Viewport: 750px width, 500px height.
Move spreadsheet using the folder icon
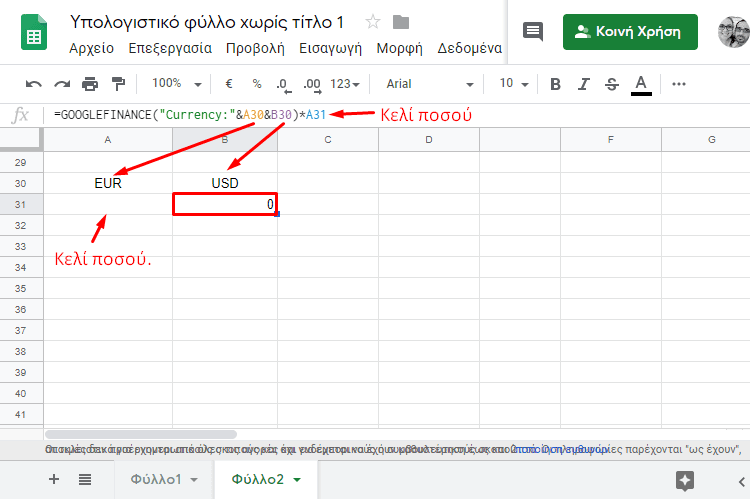pyautogui.click(x=401, y=22)
